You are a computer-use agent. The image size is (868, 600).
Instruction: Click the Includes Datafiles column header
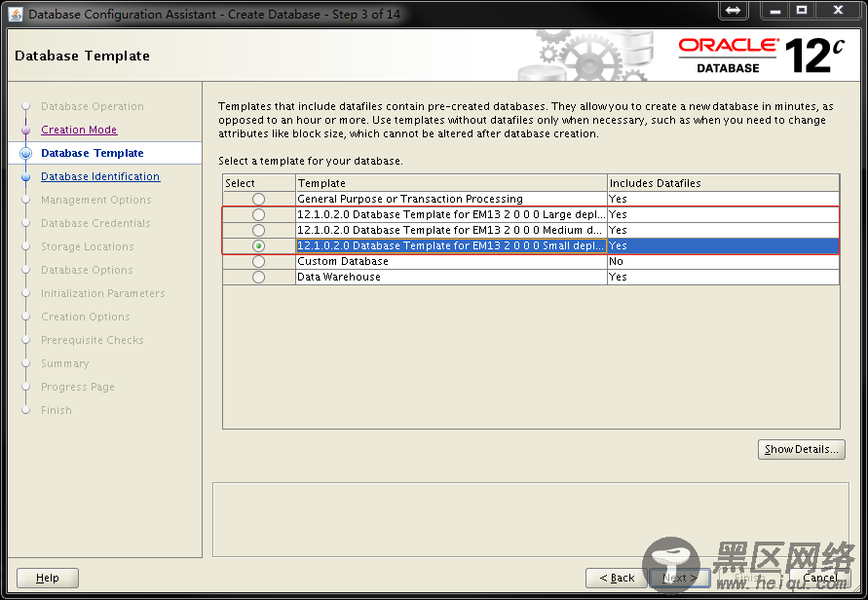pos(723,183)
